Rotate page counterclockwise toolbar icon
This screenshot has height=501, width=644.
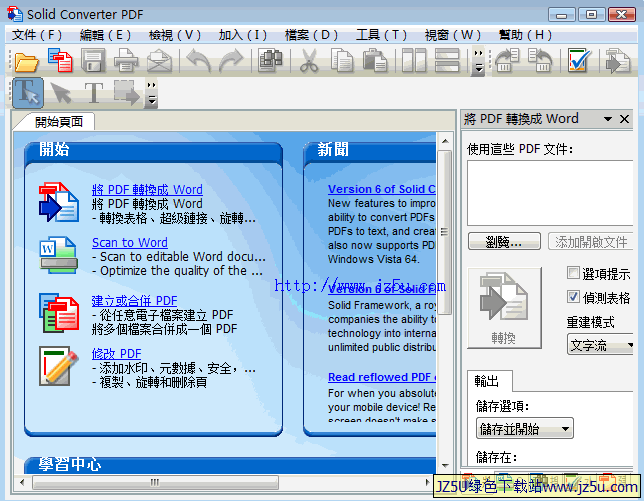(540, 60)
